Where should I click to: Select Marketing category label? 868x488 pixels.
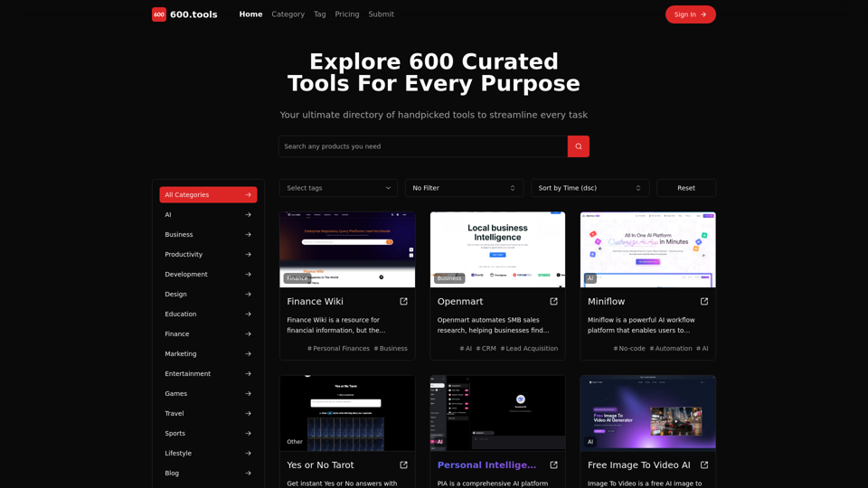tap(181, 354)
